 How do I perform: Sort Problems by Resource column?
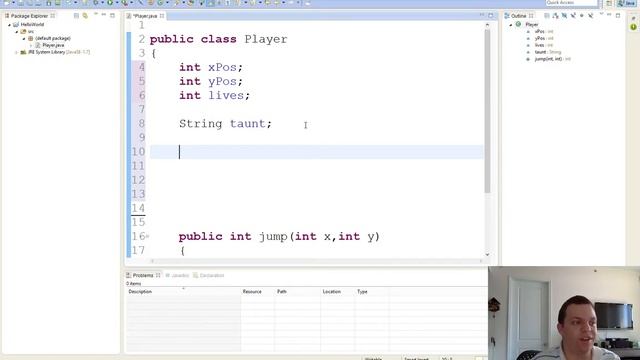[257, 291]
